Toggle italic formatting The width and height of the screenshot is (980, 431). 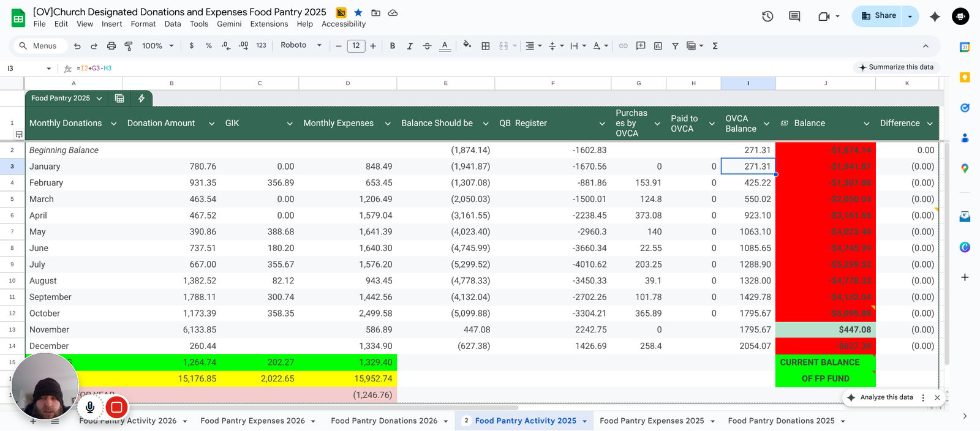click(410, 46)
